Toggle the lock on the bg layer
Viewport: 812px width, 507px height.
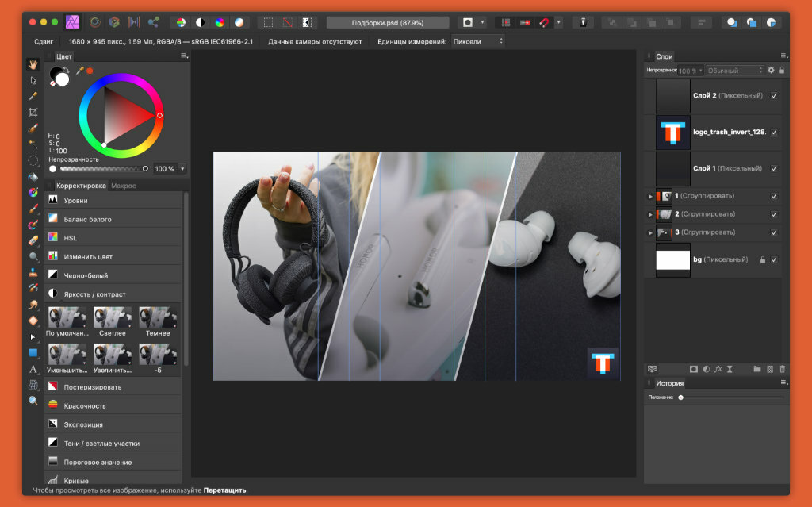tap(763, 259)
